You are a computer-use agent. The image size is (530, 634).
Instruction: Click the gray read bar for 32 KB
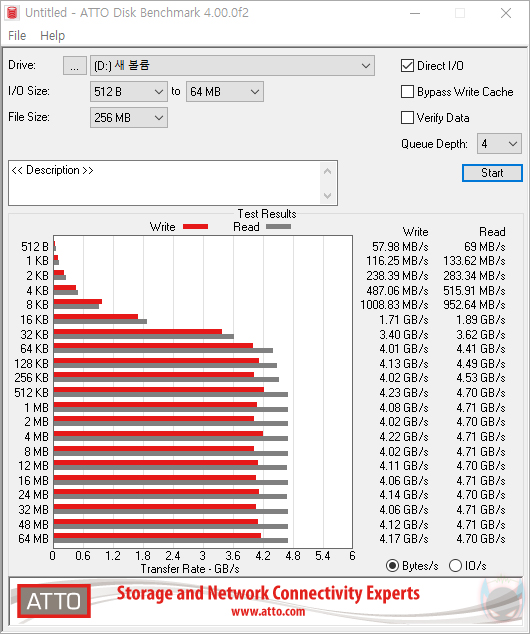(x=144, y=336)
